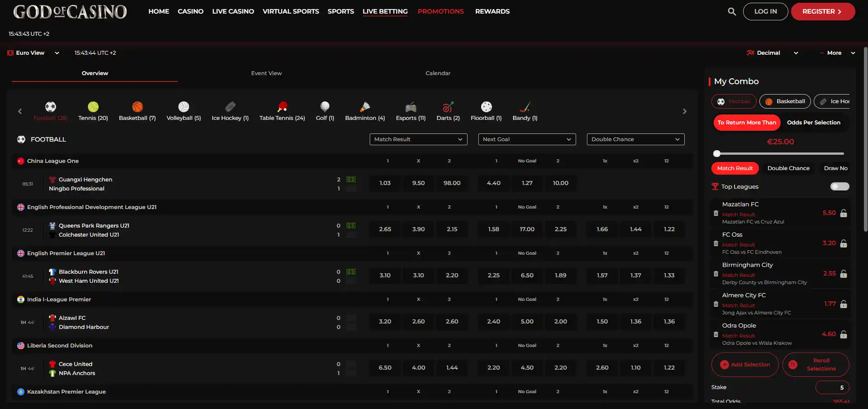Pick the 17.00 No Goal odds for QPR U21
The height and width of the screenshot is (409, 868).
527,229
